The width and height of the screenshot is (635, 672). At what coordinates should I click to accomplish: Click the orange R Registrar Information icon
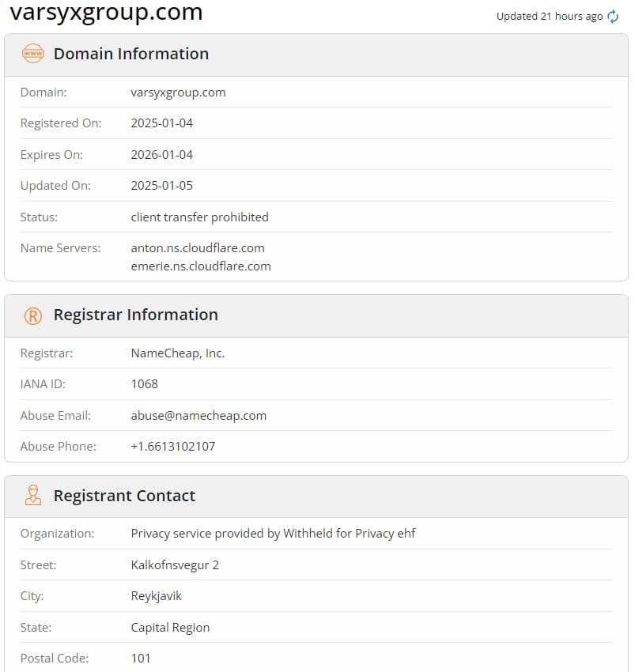pos(33,316)
